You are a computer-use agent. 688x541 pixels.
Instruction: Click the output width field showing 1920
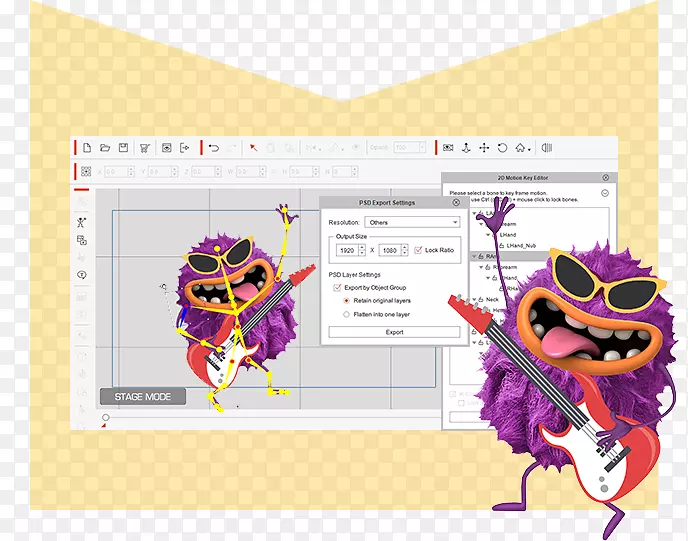point(347,250)
